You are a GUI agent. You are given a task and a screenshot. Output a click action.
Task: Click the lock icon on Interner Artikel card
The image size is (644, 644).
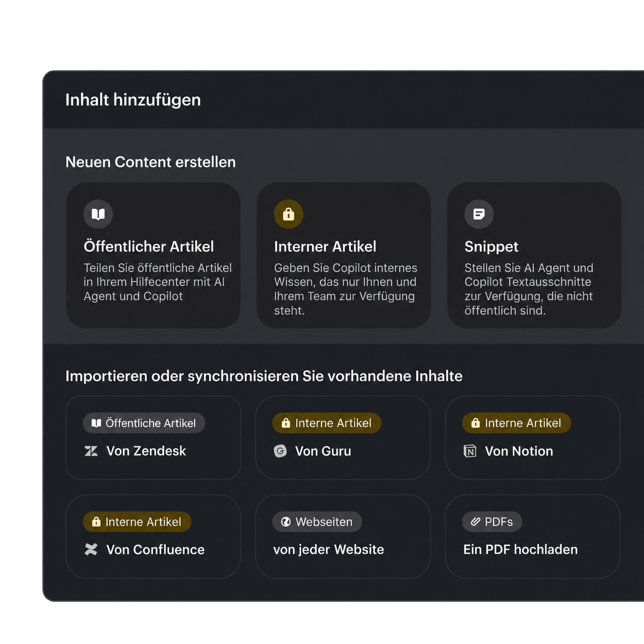[x=288, y=214]
